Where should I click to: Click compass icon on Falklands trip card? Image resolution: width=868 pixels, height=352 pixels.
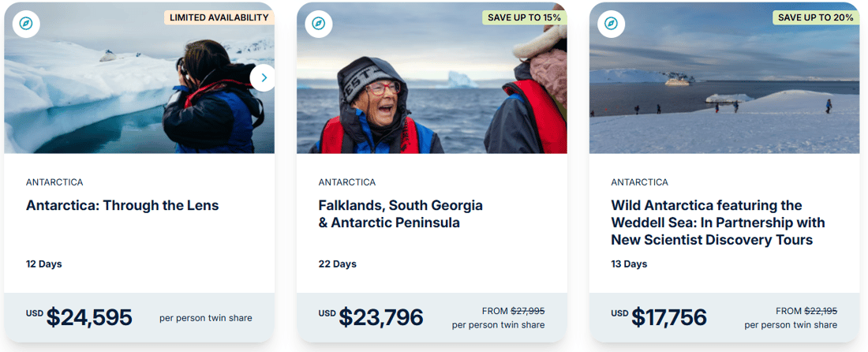click(x=318, y=24)
